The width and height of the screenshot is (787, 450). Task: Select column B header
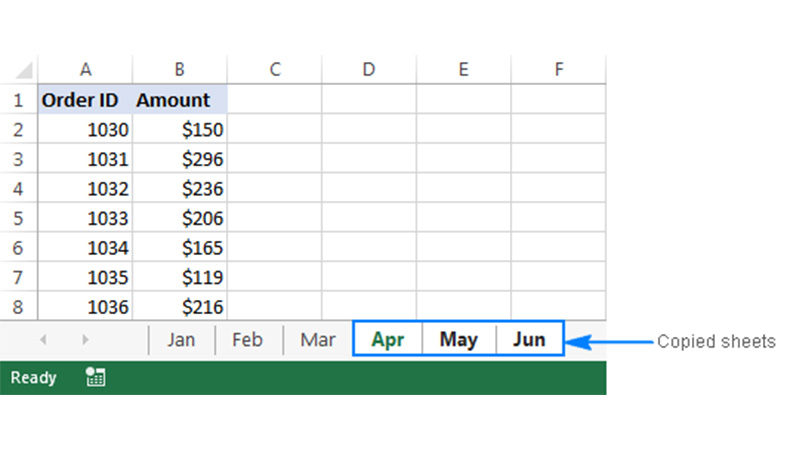pos(179,70)
